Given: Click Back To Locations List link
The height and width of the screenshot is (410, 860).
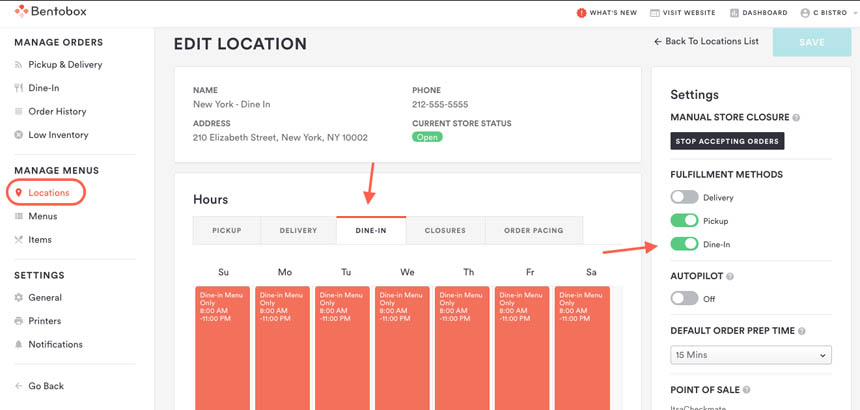Looking at the screenshot, I should (706, 41).
